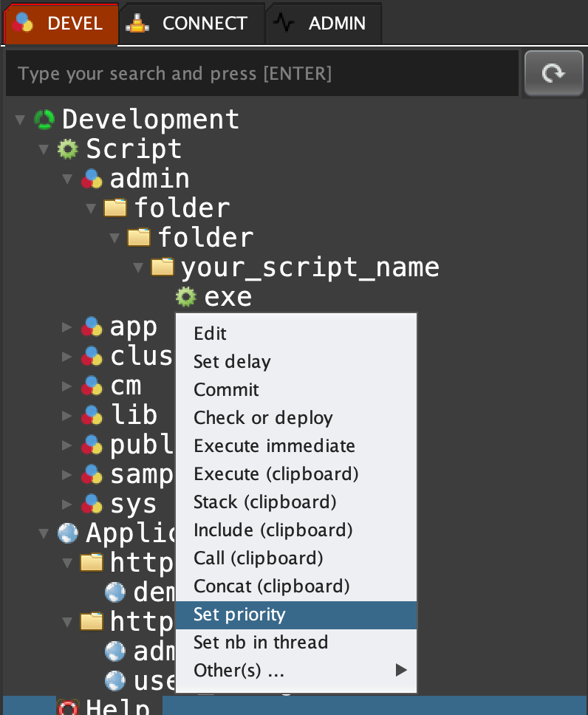This screenshot has width=588, height=715.
Task: Select Execute immediate in context menu
Action: [x=274, y=446]
